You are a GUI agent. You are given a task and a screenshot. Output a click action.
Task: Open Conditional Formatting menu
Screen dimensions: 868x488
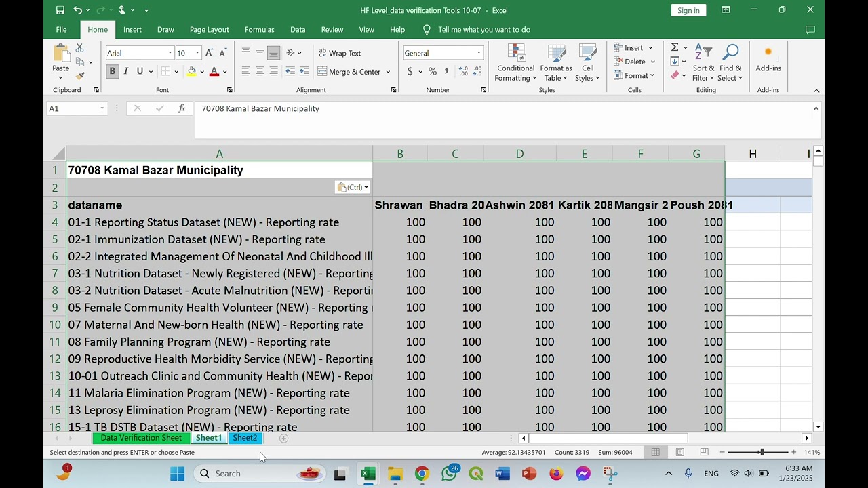pyautogui.click(x=515, y=63)
